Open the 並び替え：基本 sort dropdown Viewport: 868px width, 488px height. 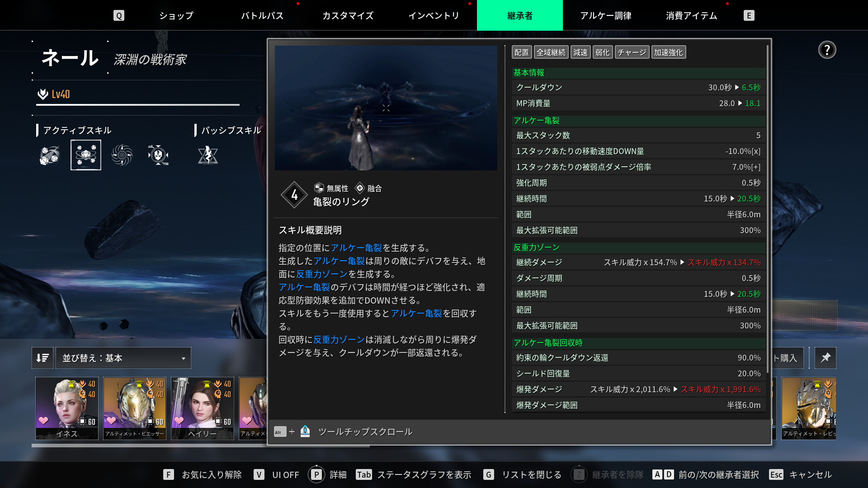(x=123, y=358)
